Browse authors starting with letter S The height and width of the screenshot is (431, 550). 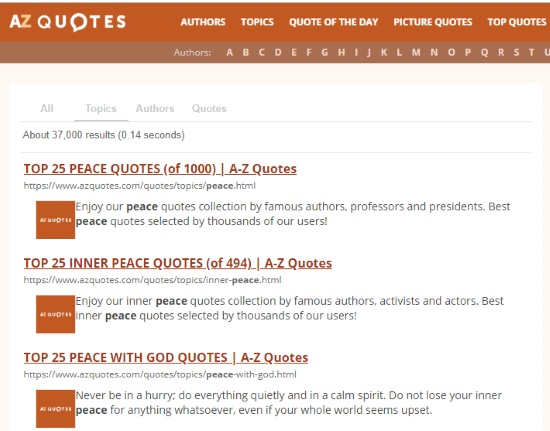tap(516, 53)
